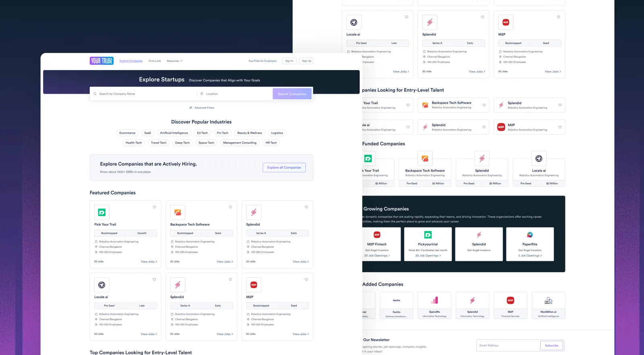644x355 pixels.
Task: Click the M2P Fintech logo in Growing Companies
Action: [377, 235]
